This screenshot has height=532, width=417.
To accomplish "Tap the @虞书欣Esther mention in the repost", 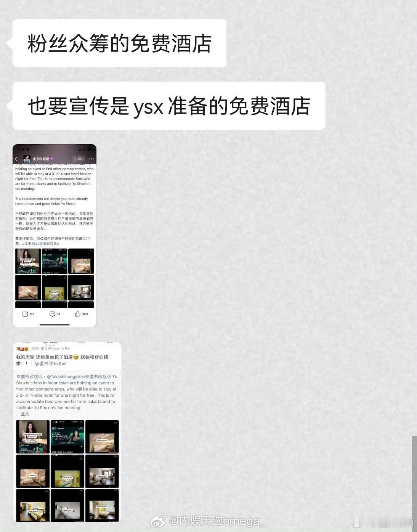I will (51, 363).
